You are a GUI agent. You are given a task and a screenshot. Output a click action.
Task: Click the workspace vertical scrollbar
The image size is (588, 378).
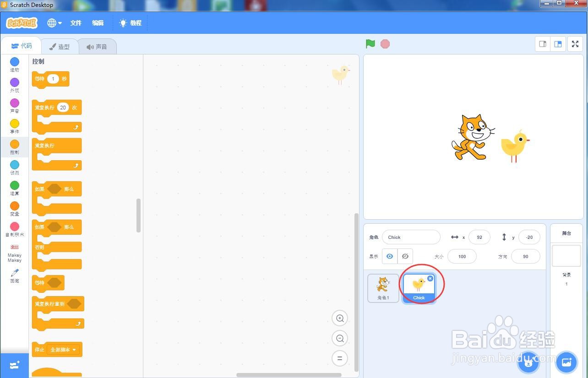click(357, 292)
